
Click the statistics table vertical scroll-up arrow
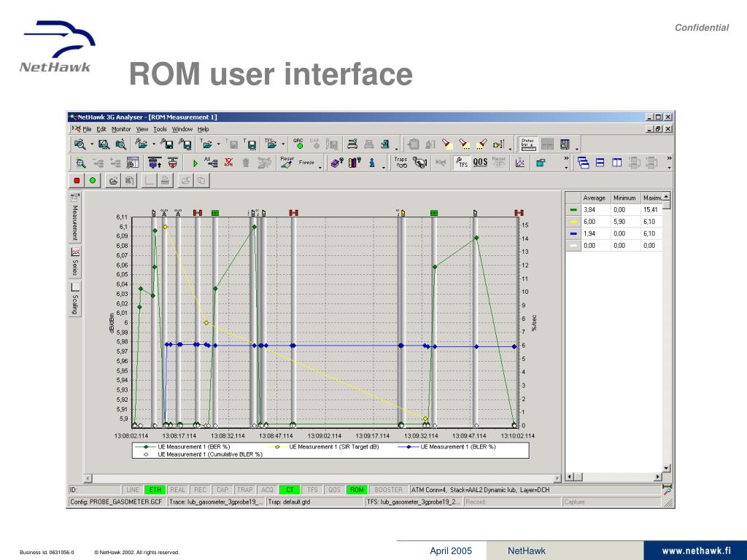[x=666, y=196]
